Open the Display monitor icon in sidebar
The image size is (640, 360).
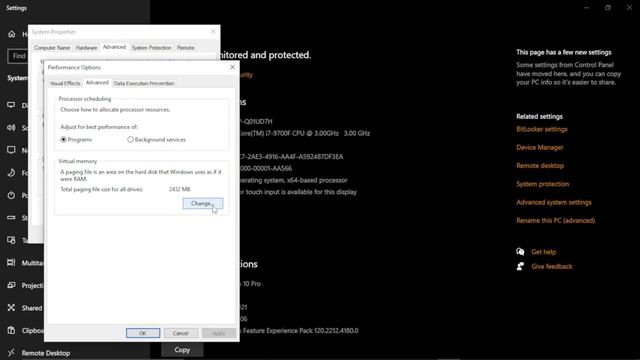(x=11, y=105)
